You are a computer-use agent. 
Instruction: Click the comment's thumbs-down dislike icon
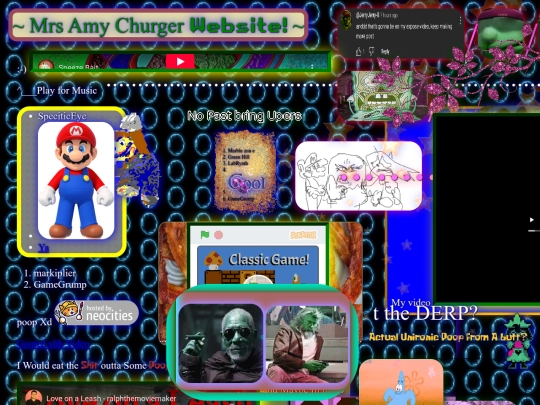coord(371,52)
